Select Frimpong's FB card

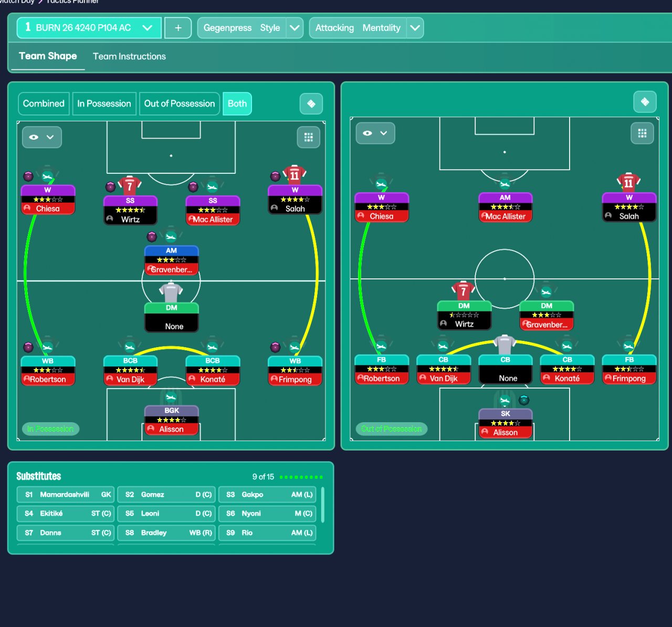[629, 370]
